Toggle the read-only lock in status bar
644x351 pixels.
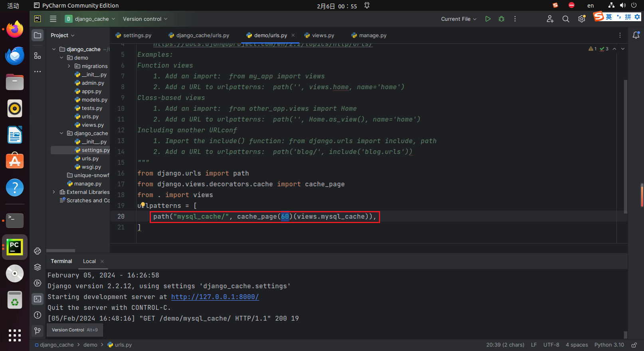(x=634, y=345)
